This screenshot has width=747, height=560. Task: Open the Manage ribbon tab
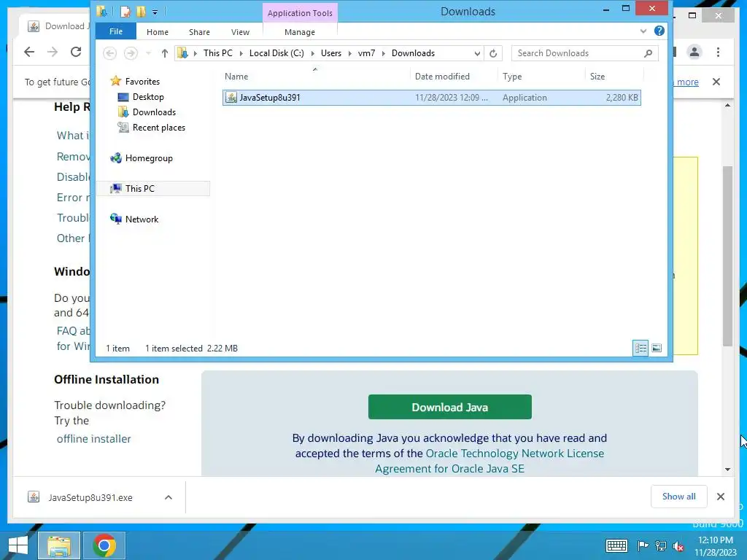tap(300, 32)
